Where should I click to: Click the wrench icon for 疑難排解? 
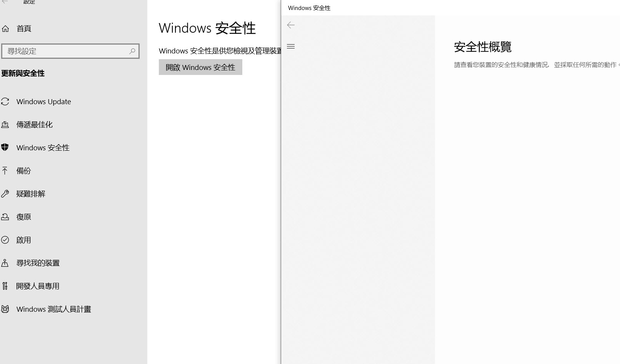click(5, 194)
